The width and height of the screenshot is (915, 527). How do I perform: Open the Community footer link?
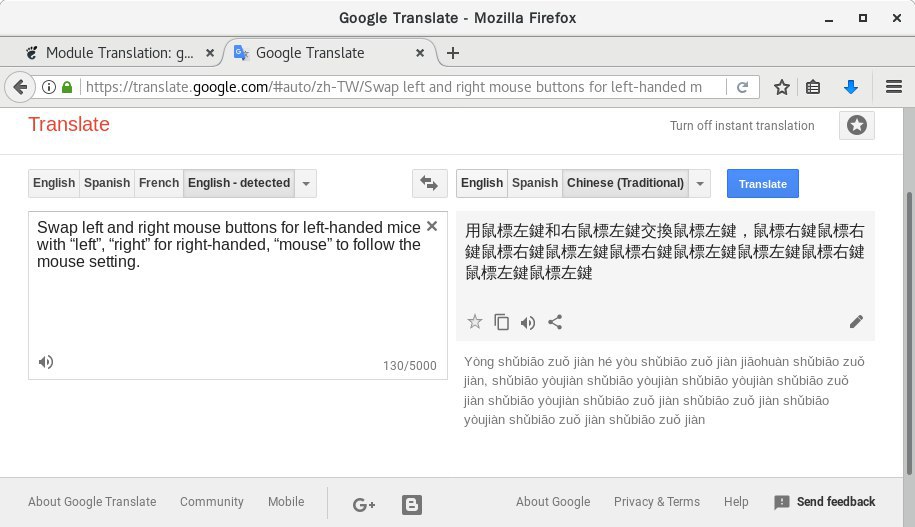click(x=211, y=502)
